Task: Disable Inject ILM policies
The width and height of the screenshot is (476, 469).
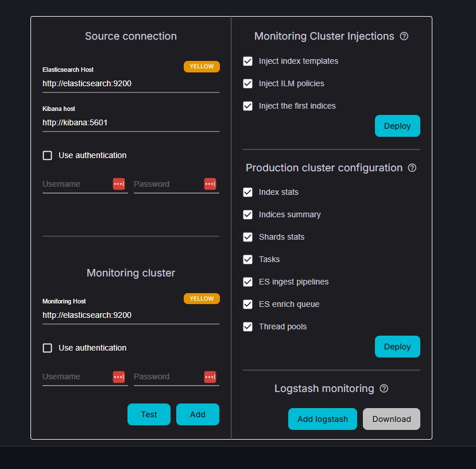Action: pyautogui.click(x=247, y=83)
